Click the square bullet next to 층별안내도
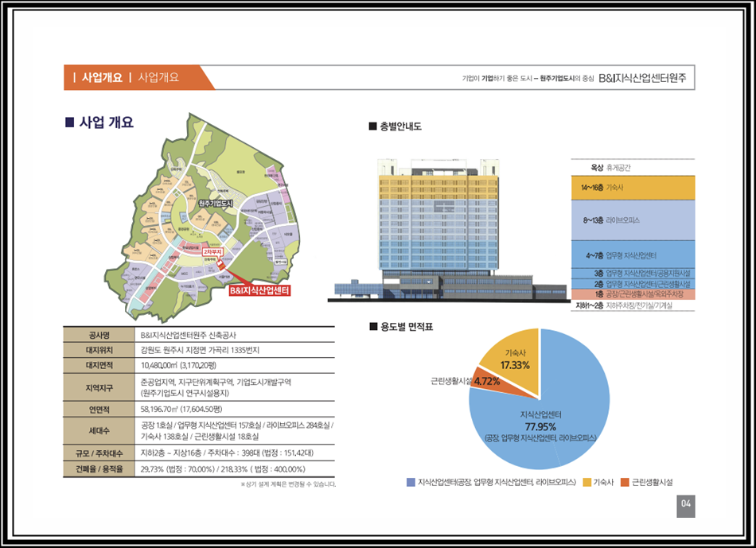 pos(372,126)
